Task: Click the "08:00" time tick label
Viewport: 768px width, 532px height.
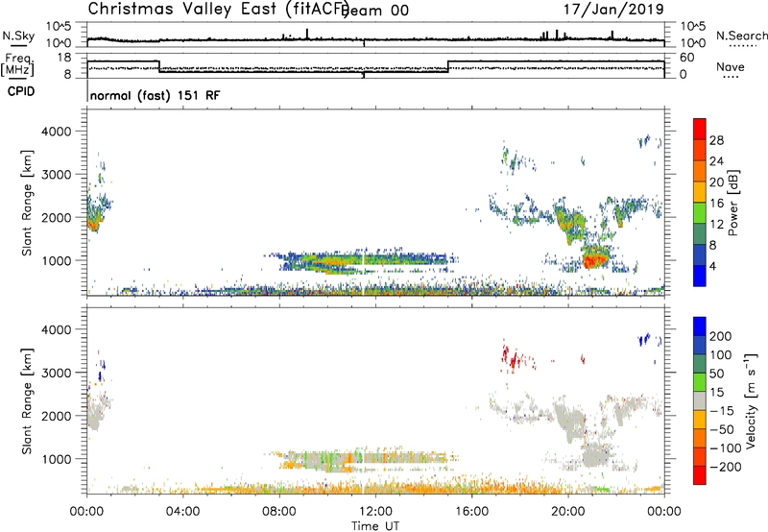Action: coord(279,512)
